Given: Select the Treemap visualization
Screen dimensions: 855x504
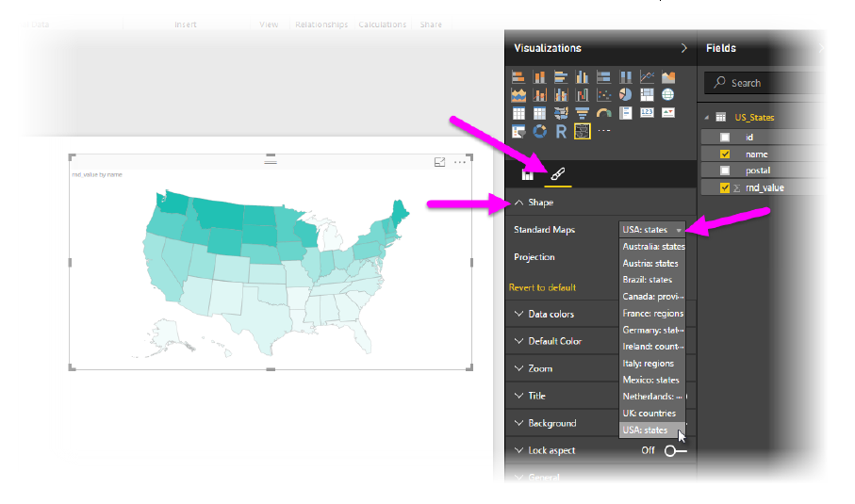Looking at the screenshot, I should [x=647, y=95].
